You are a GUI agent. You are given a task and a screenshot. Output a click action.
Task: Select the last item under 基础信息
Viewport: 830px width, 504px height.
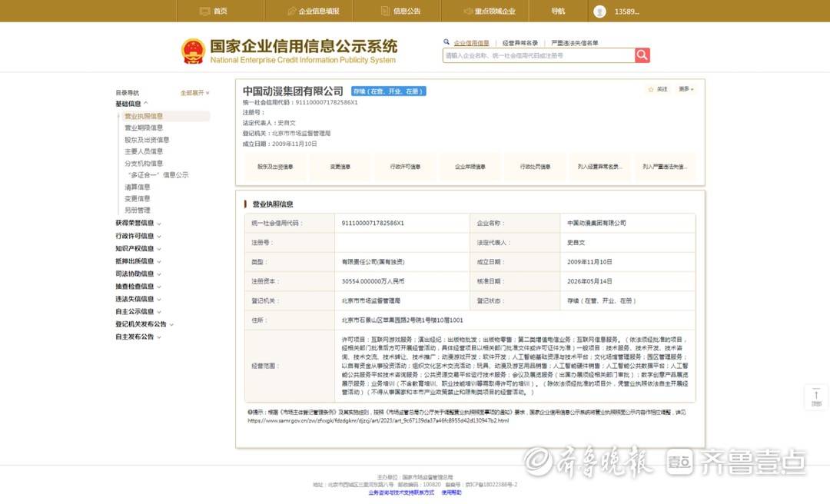pyautogui.click(x=137, y=211)
